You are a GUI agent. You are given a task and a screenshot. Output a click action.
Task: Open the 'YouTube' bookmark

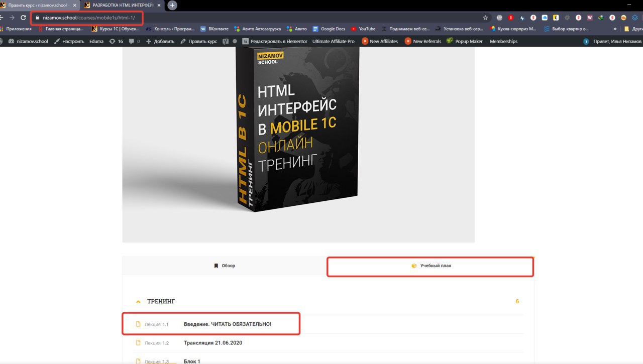coord(363,29)
